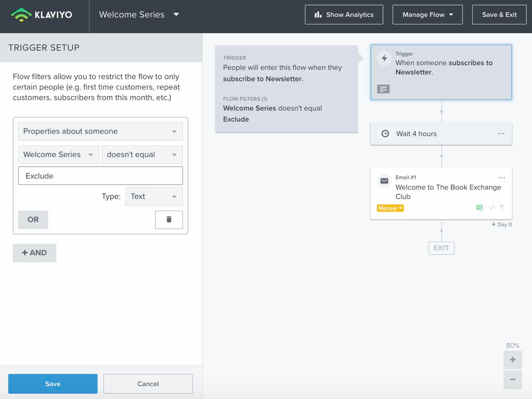
Task: Zoom out the canvas with minus button
Action: 513,379
